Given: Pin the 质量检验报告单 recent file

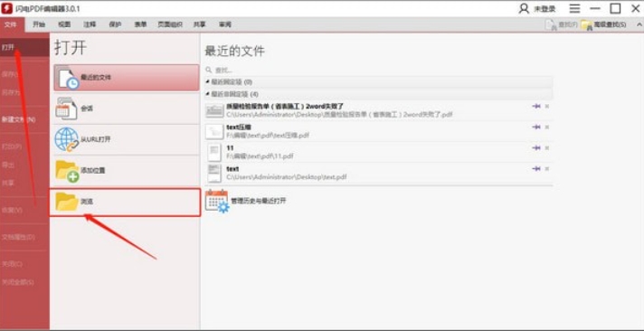Looking at the screenshot, I should point(536,107).
